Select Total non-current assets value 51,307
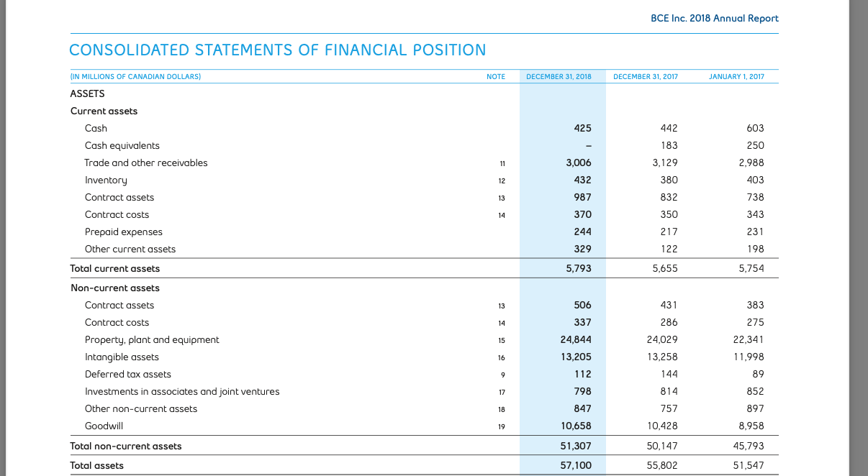 576,446
